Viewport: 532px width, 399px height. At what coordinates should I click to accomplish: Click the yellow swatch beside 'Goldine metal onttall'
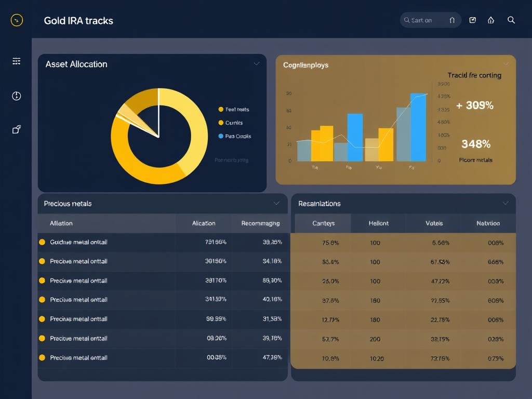[x=43, y=242]
